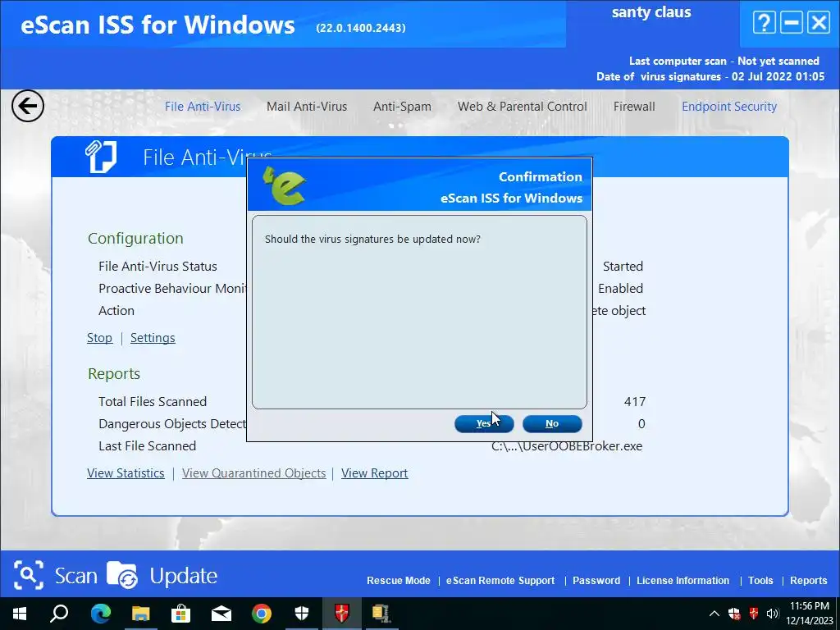
Task: Click Rescue Mode in footer
Action: [x=399, y=581]
